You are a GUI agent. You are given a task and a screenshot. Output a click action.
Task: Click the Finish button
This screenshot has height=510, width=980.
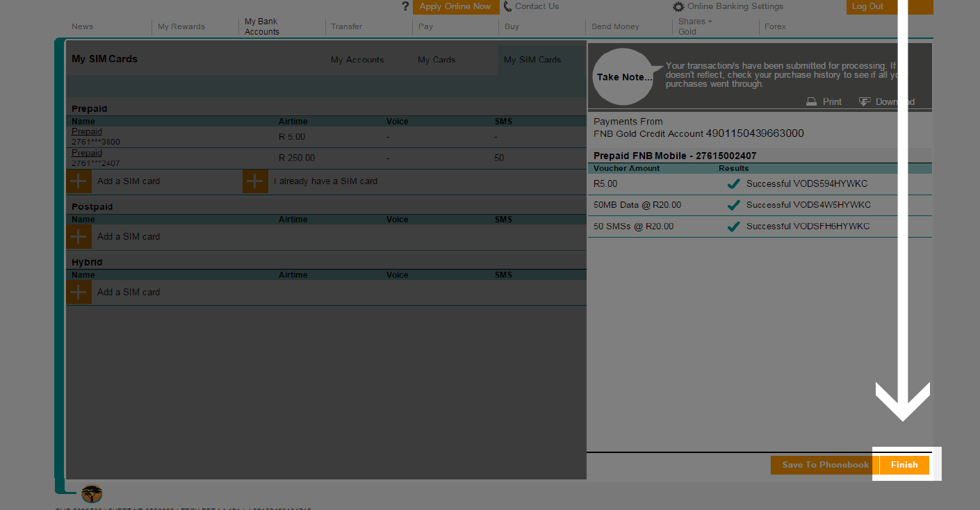coord(904,465)
